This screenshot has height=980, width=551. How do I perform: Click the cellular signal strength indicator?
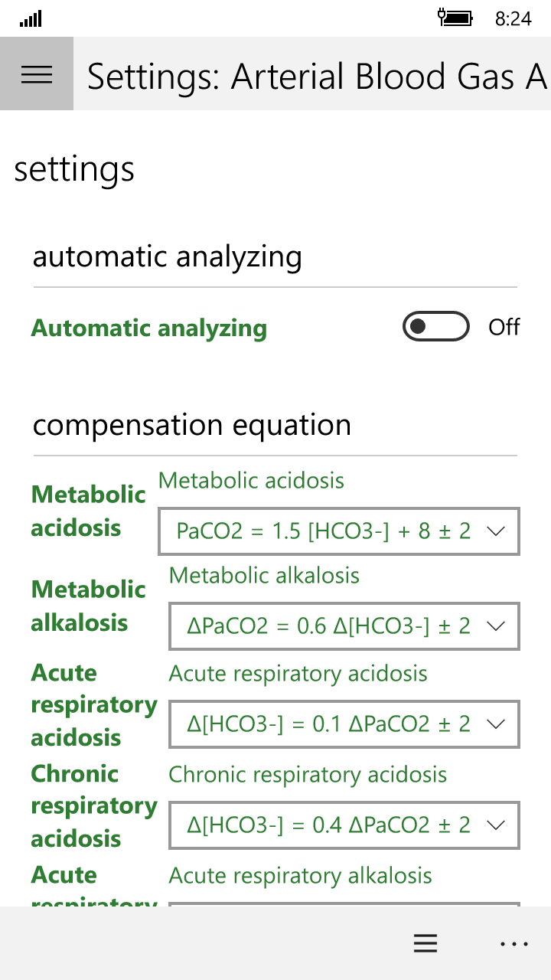point(31,18)
